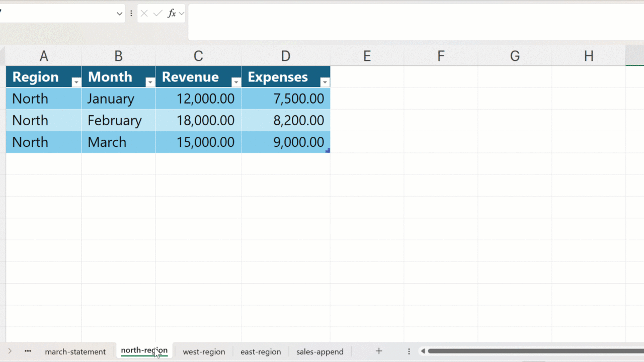644x362 pixels.
Task: Open the Region column filter dropdown
Action: (x=76, y=82)
